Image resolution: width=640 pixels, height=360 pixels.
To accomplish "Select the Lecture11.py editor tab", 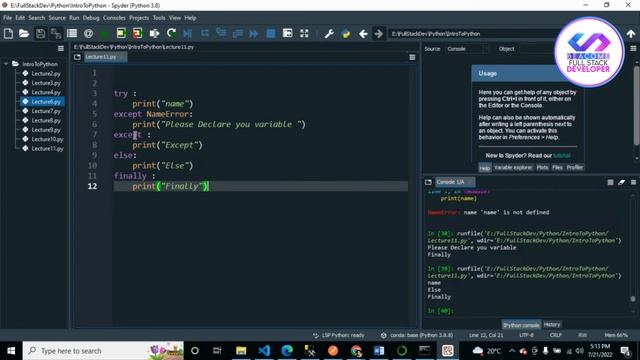I will [x=105, y=57].
